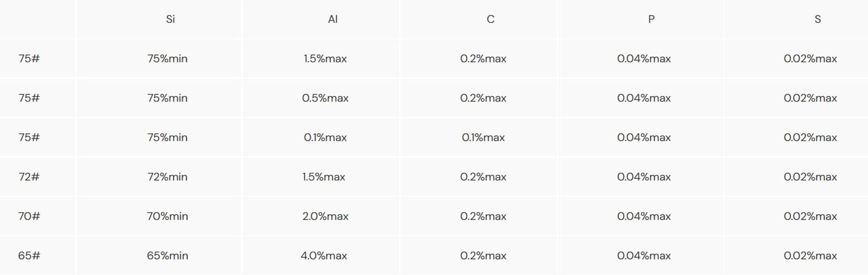The height and width of the screenshot is (275, 868).
Task: Select the 0.04%max cell in 65# row
Action: coord(644,255)
